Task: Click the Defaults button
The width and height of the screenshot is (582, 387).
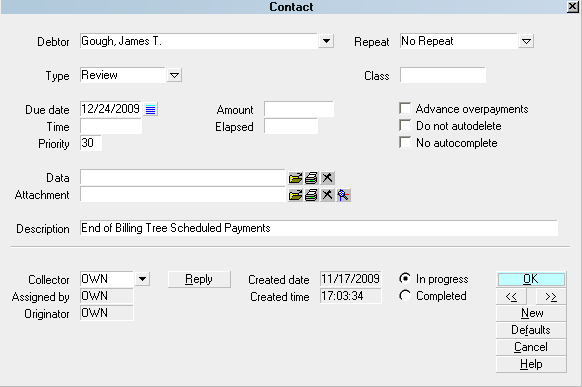Action: [x=531, y=330]
